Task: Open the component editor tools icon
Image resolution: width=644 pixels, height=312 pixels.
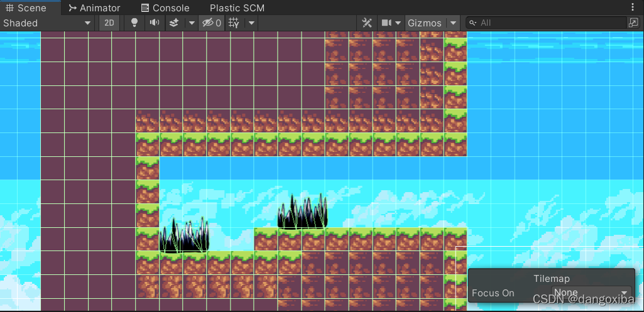Action: coord(367,23)
